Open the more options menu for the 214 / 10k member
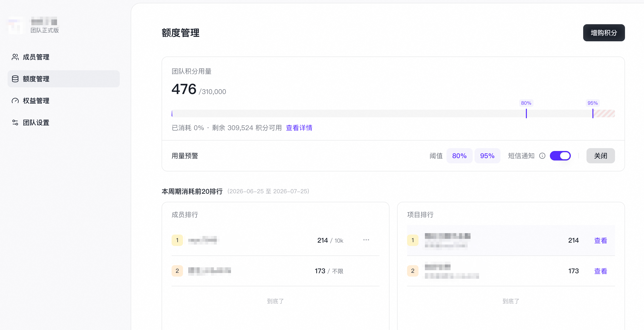 (x=366, y=240)
